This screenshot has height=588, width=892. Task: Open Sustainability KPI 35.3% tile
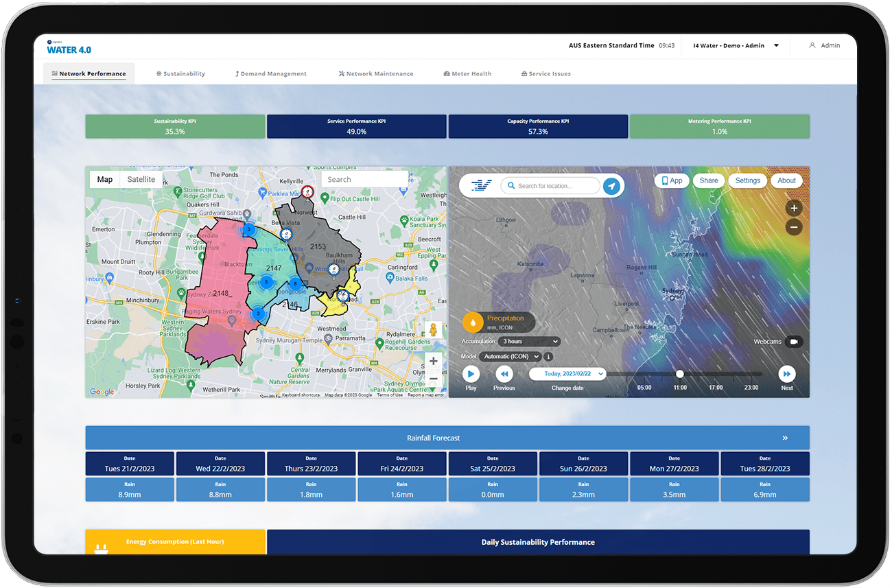click(x=175, y=126)
